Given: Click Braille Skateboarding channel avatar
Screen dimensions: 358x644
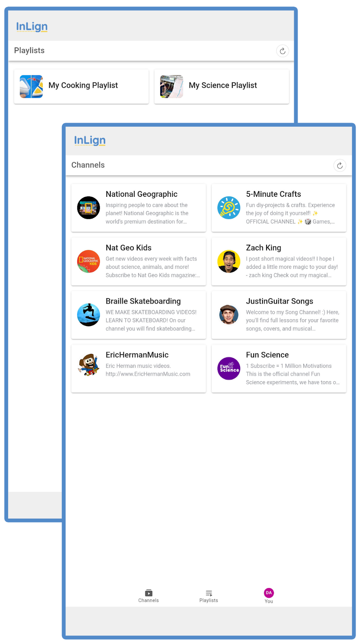Looking at the screenshot, I should pos(89,315).
